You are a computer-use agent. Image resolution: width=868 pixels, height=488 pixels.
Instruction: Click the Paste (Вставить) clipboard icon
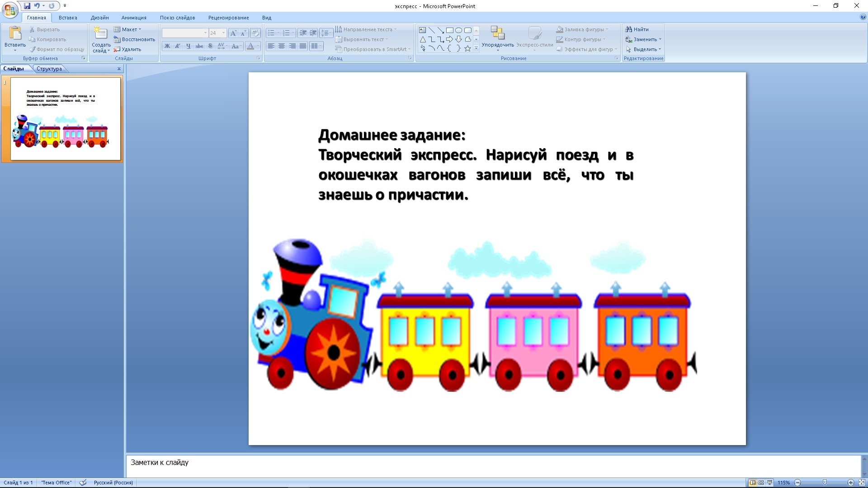15,33
